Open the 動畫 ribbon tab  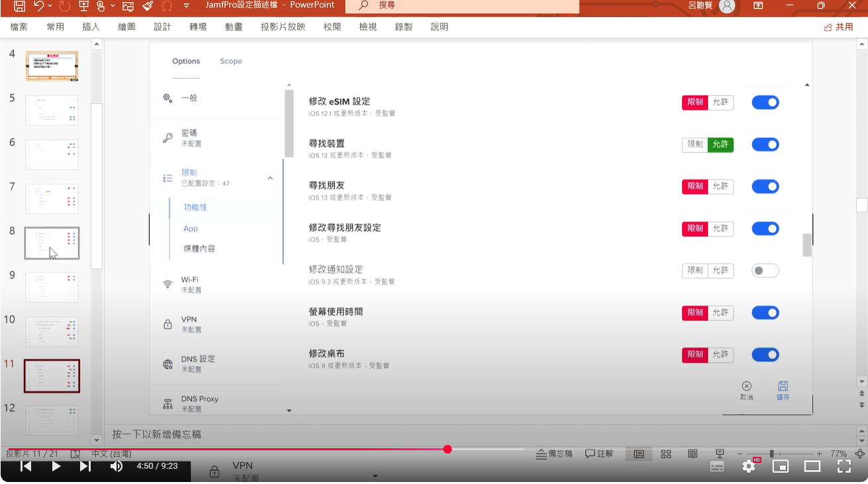234,27
